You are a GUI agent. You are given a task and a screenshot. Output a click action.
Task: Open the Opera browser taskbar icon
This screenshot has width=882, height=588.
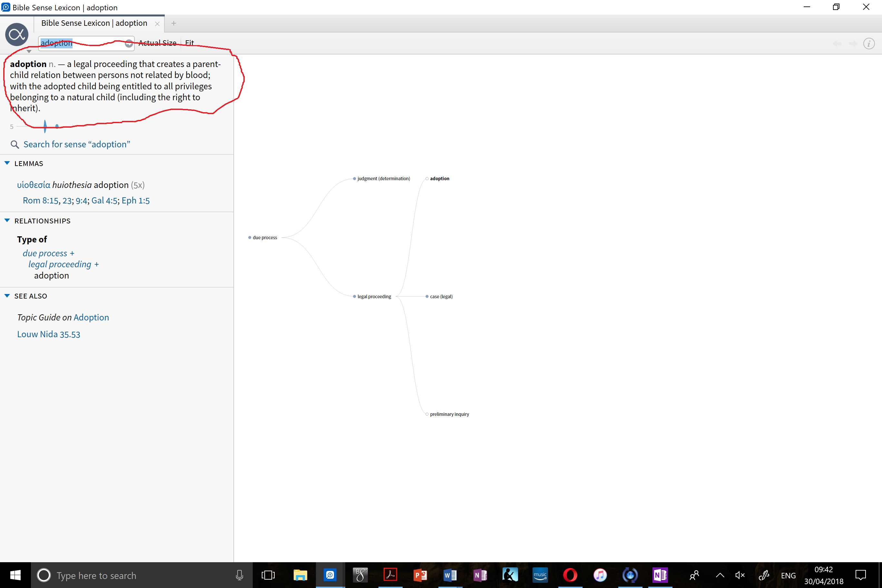click(x=570, y=575)
